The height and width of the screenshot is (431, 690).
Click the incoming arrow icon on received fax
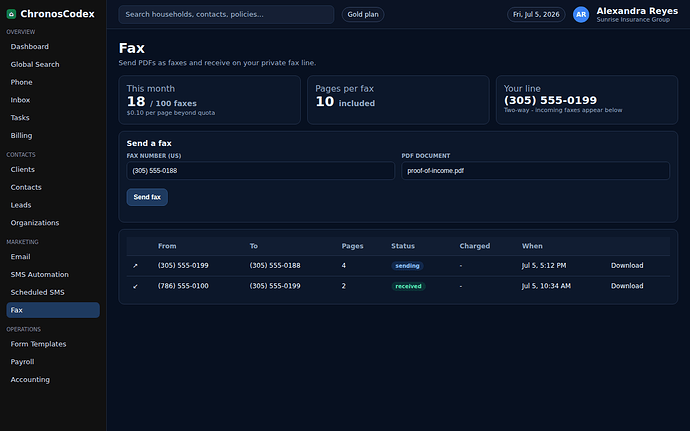point(135,286)
